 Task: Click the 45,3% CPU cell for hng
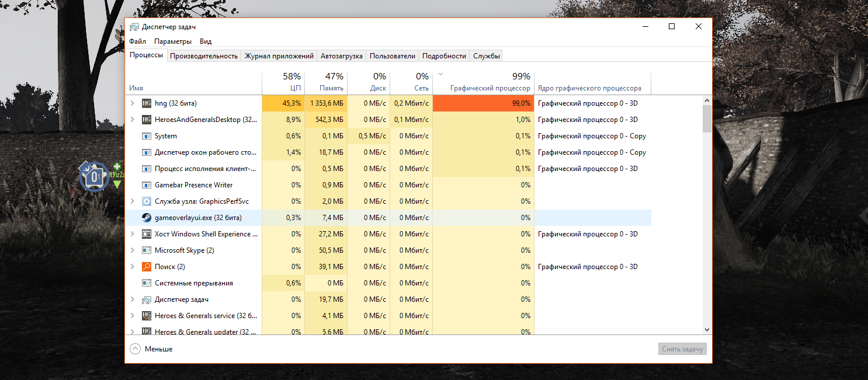(283, 103)
